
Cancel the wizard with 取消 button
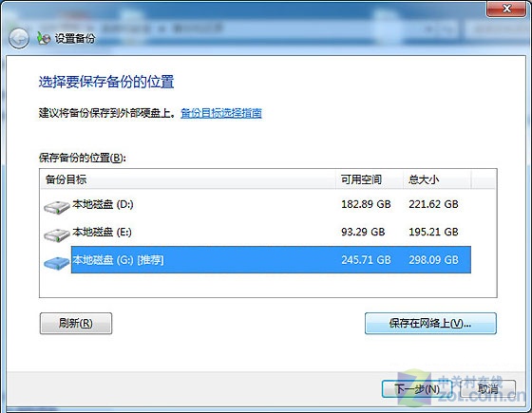pyautogui.click(x=488, y=388)
